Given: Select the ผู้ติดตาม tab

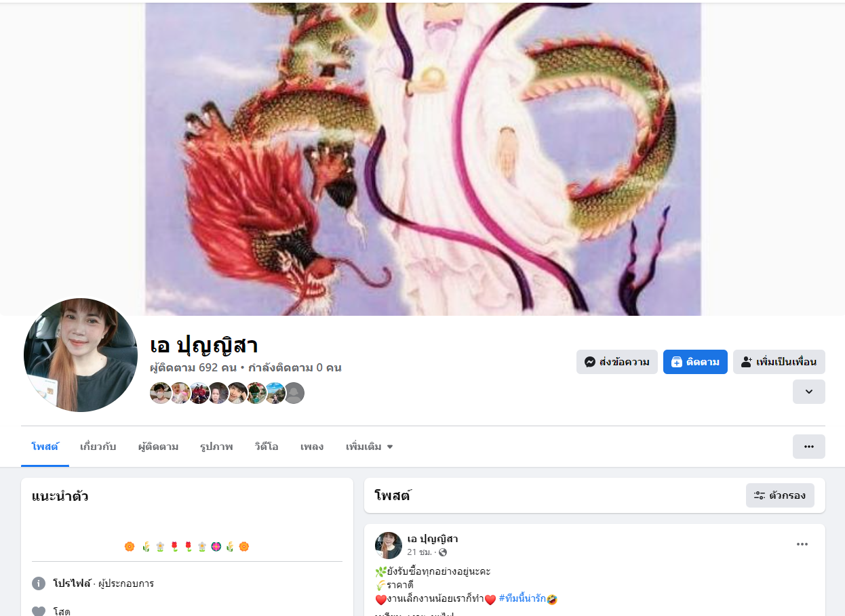Looking at the screenshot, I should click(158, 447).
